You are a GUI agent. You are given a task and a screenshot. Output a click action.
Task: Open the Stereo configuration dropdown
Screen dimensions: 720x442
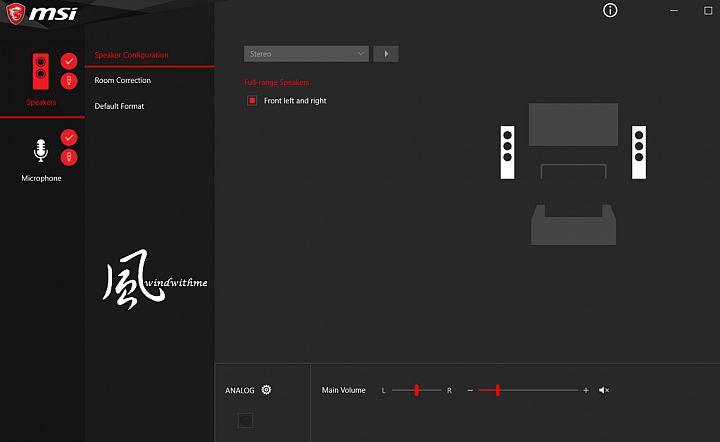pyautogui.click(x=306, y=54)
